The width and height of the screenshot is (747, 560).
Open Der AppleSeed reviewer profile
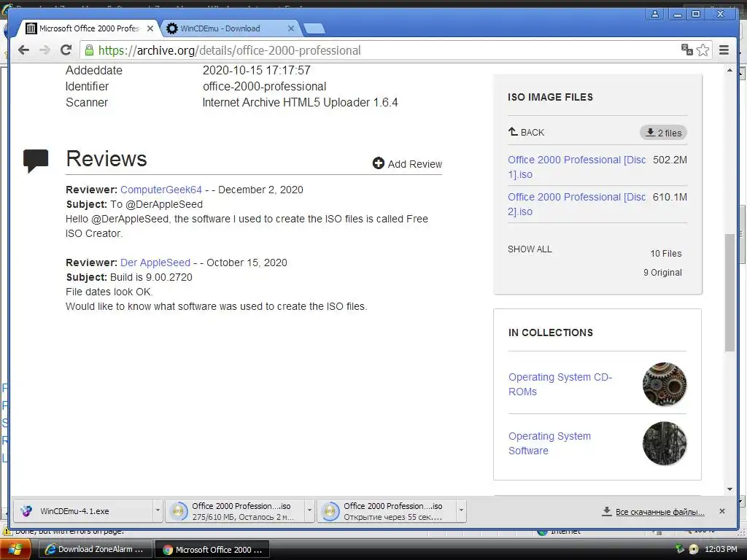click(155, 262)
